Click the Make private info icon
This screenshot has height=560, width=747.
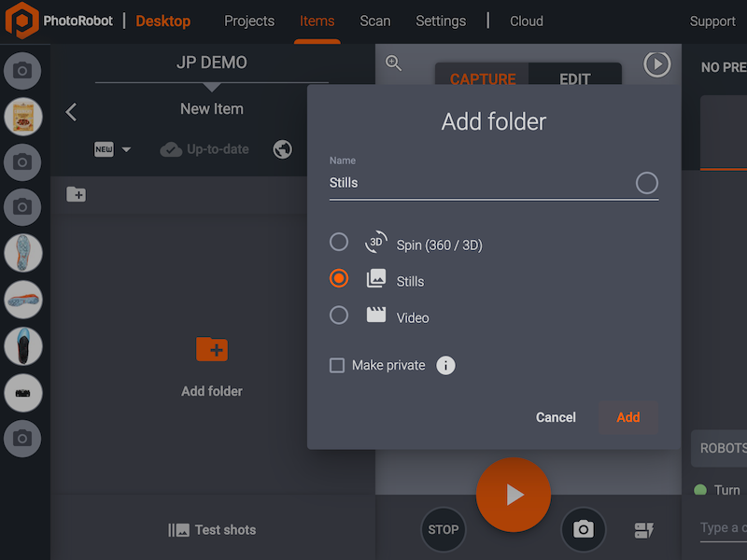tap(446, 365)
